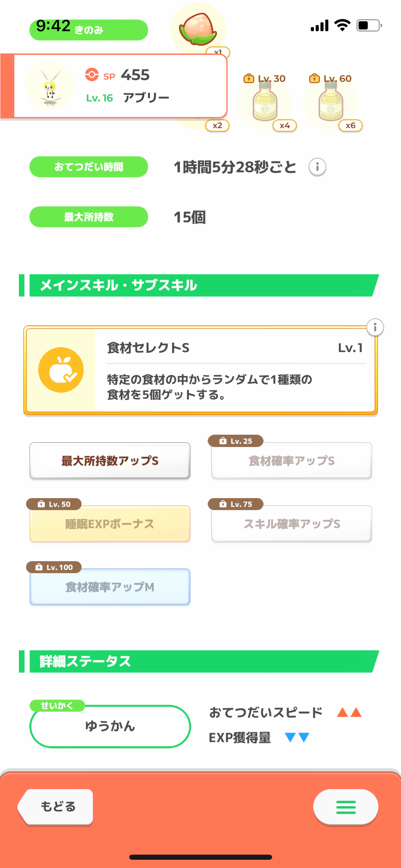
Task: Tap the Lv. 30 locked ingredient bottle
Action: (x=265, y=103)
